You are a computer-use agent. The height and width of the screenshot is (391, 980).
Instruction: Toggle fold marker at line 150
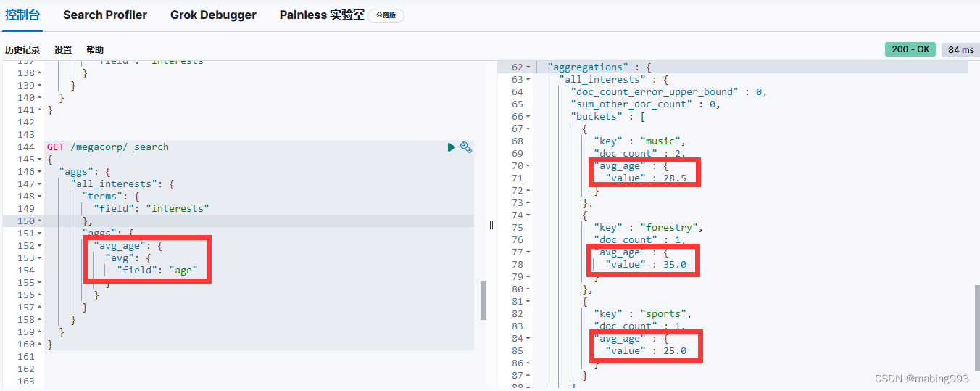(40, 221)
